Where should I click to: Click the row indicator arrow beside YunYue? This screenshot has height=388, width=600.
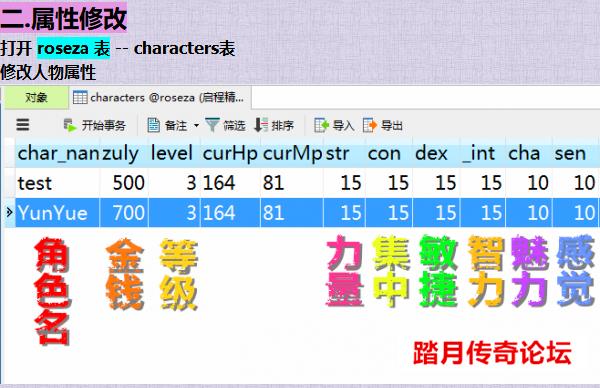point(9,212)
